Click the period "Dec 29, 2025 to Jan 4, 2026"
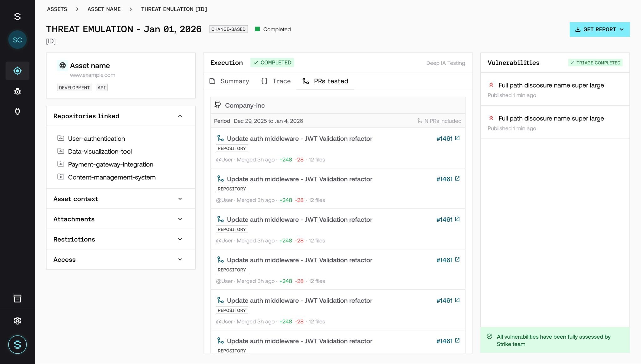This screenshot has height=364, width=641. 268,121
